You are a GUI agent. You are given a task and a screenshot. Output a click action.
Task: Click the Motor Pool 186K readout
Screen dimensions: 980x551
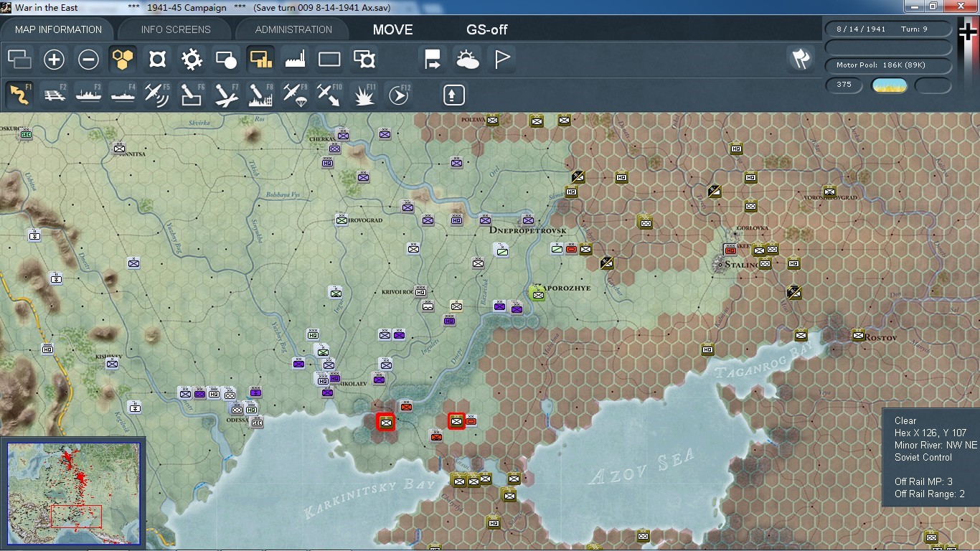pos(889,65)
